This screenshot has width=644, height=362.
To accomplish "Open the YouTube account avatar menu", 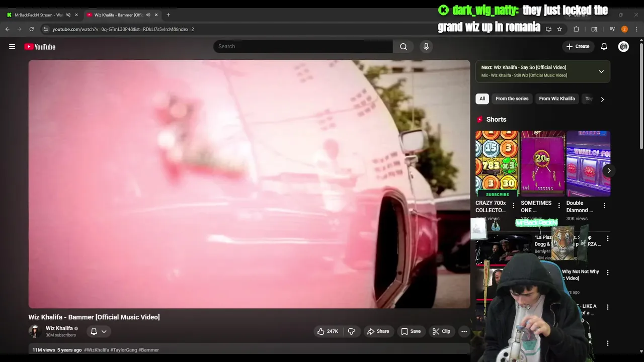I will (x=623, y=46).
